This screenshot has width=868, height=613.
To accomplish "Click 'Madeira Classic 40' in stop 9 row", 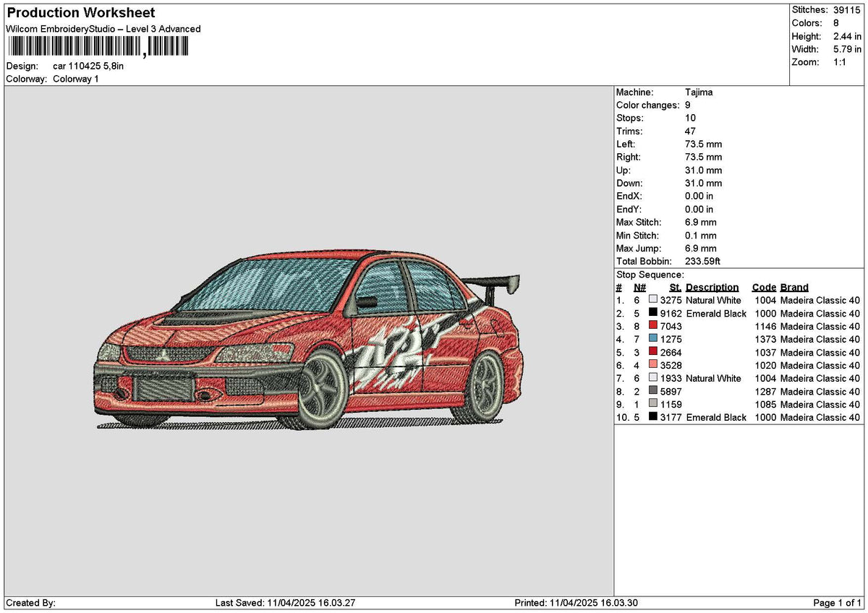I will pos(820,405).
